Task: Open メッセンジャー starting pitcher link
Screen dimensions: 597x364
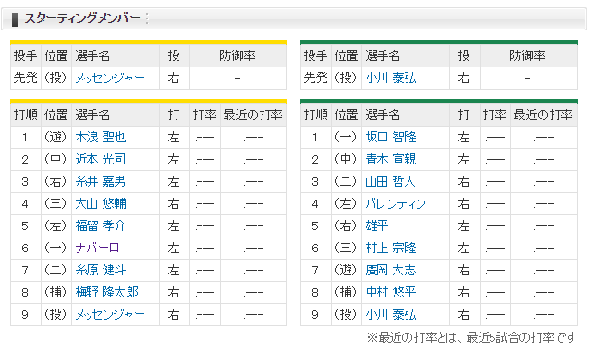Action: pyautogui.click(x=110, y=78)
